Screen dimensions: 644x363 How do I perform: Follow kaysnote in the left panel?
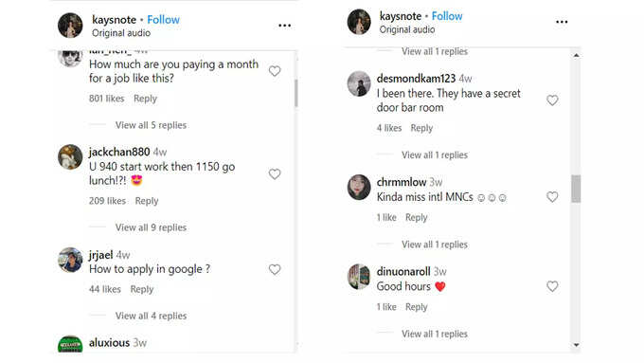[x=163, y=19]
